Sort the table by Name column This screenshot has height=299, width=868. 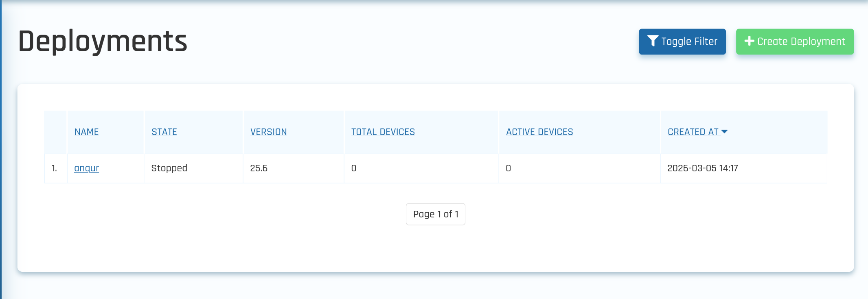(x=86, y=132)
